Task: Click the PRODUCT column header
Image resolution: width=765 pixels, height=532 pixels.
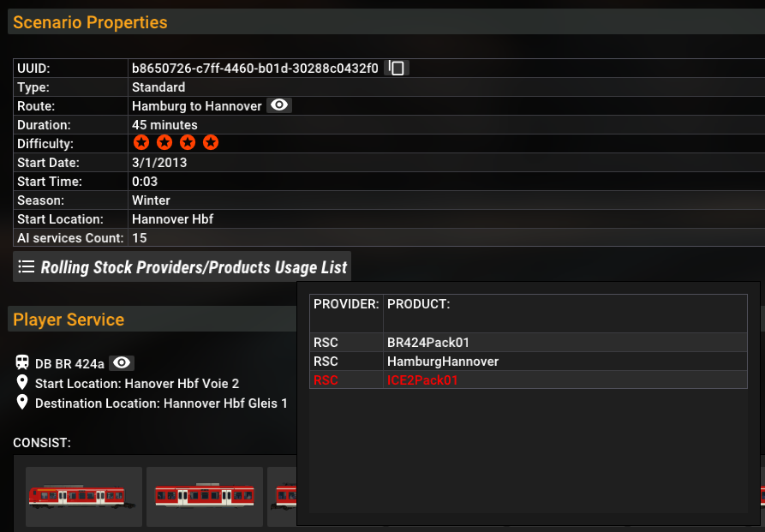Action: (419, 304)
